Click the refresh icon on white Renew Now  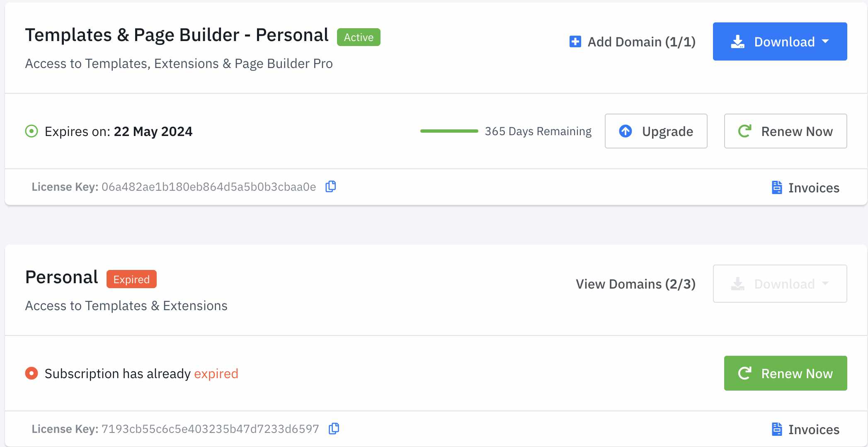click(x=744, y=131)
